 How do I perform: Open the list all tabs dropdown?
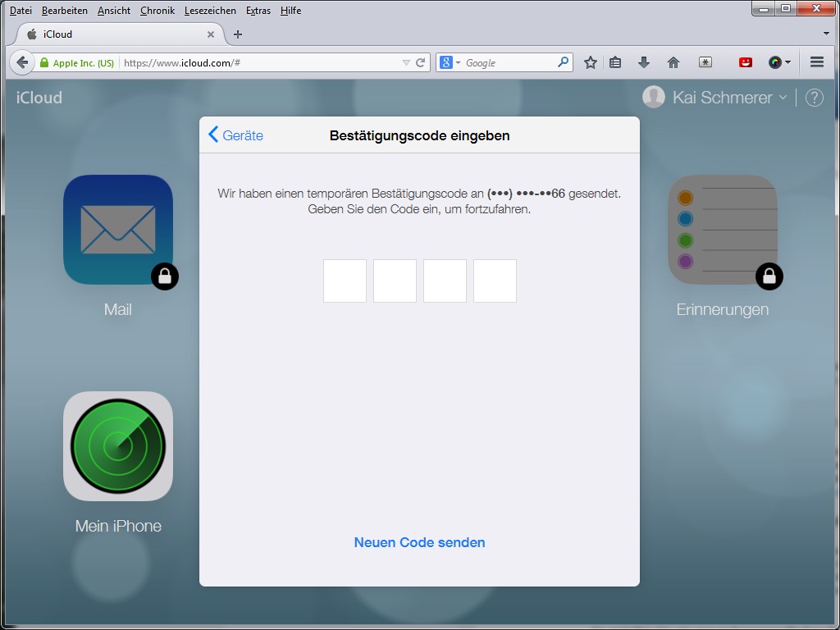(x=826, y=34)
